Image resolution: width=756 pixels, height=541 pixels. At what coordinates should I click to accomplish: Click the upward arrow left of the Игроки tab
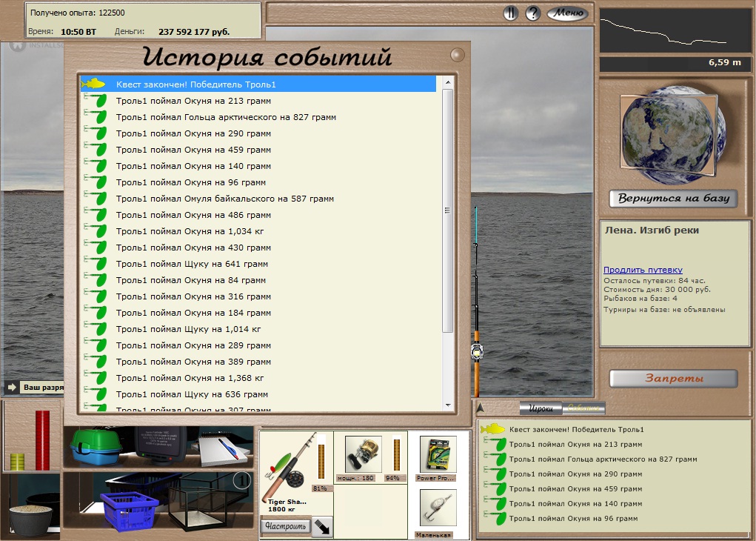point(481,408)
